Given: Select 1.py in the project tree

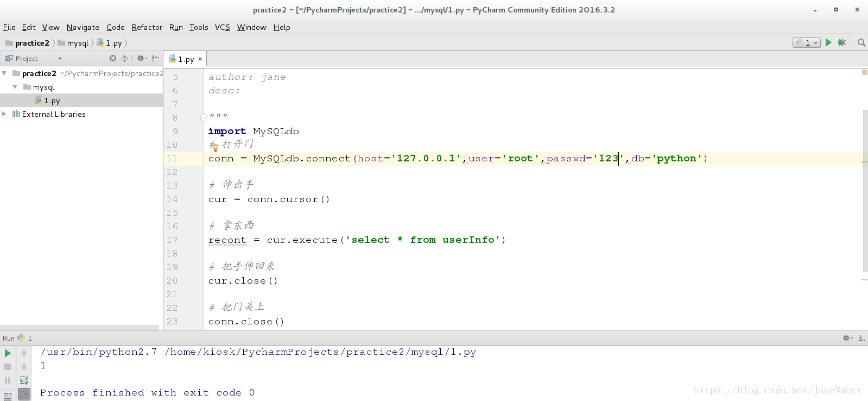Looking at the screenshot, I should [52, 101].
